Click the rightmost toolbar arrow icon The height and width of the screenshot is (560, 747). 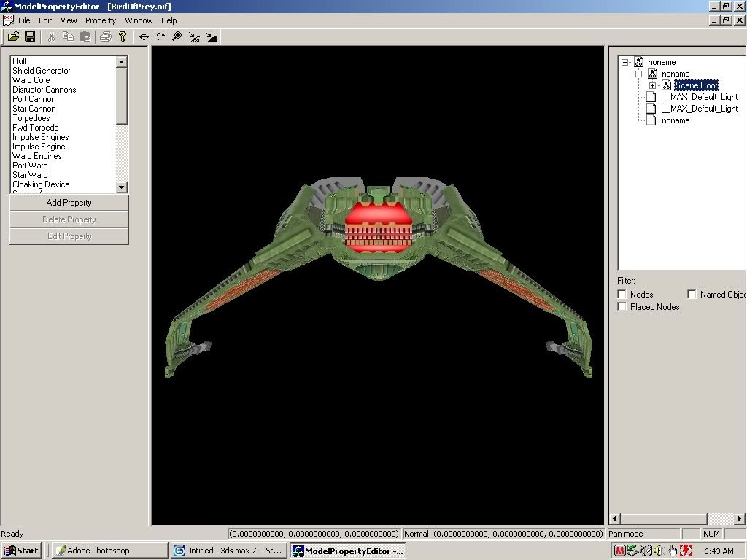tap(211, 36)
